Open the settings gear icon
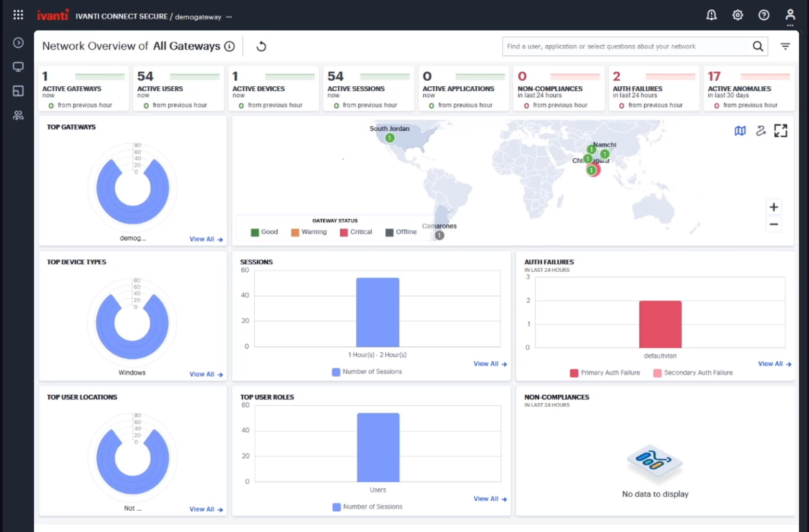This screenshot has width=809, height=532. coord(738,15)
